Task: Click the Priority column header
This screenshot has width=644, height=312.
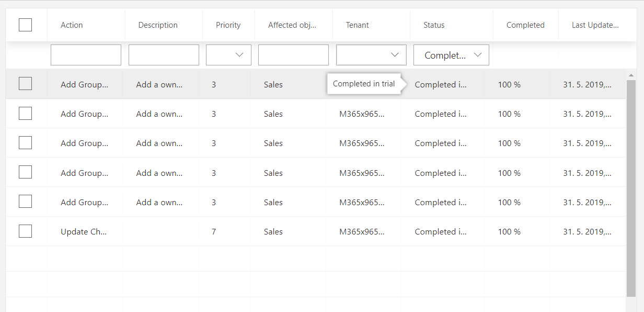Action: (228, 25)
